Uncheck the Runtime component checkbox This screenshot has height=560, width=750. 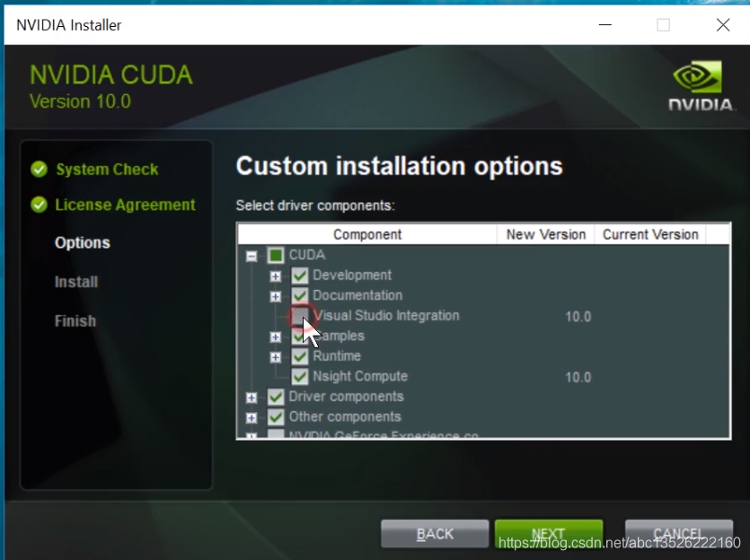(x=300, y=356)
